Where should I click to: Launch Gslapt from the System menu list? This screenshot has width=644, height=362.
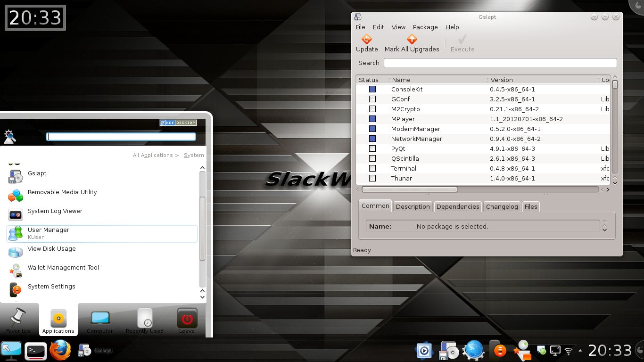pos(101,176)
